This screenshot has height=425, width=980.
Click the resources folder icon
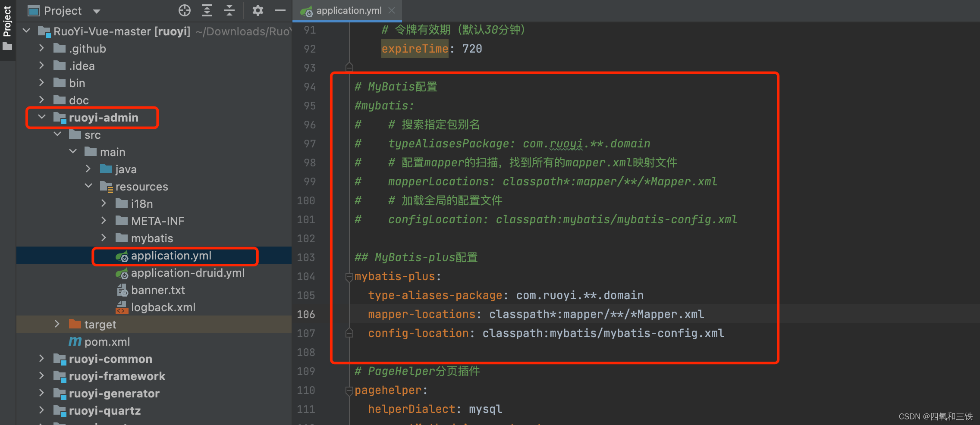(x=107, y=187)
